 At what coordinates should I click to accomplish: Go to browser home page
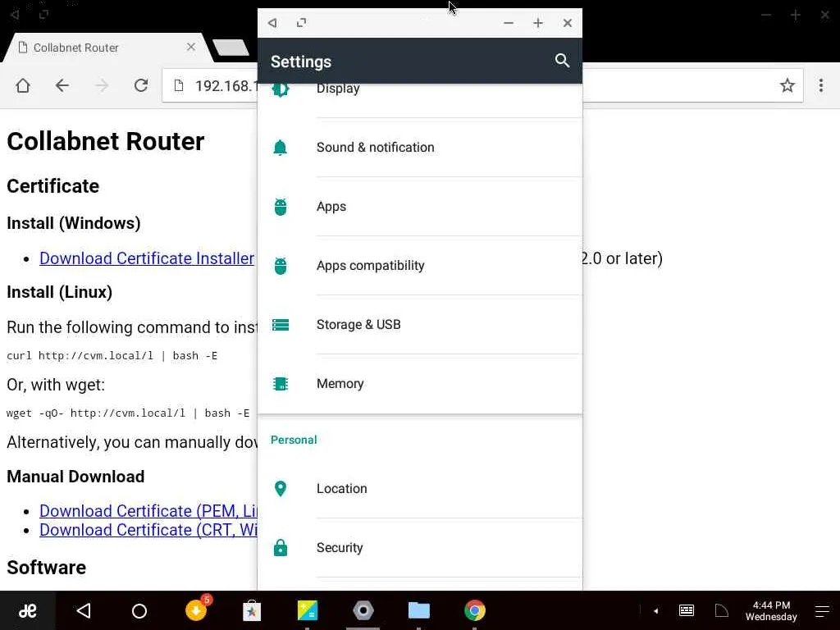tap(22, 85)
